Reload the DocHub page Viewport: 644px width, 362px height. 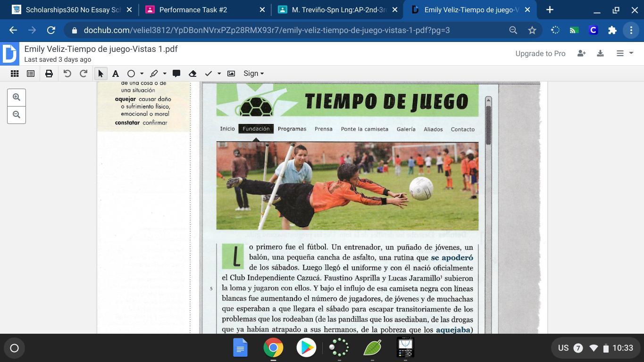(x=51, y=30)
